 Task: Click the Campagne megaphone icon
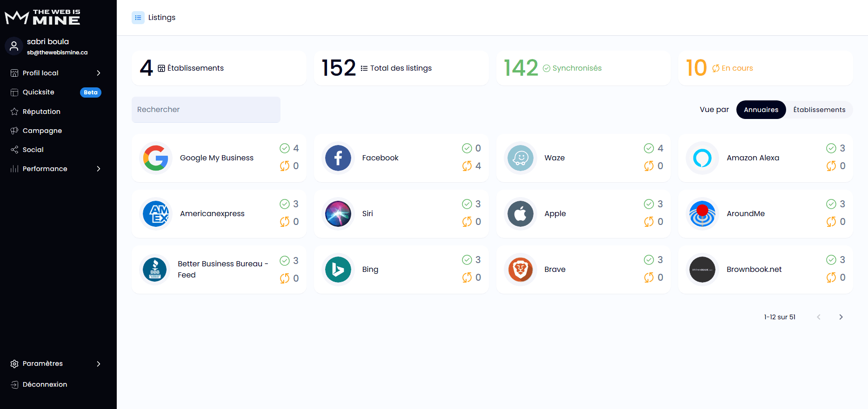click(x=14, y=131)
